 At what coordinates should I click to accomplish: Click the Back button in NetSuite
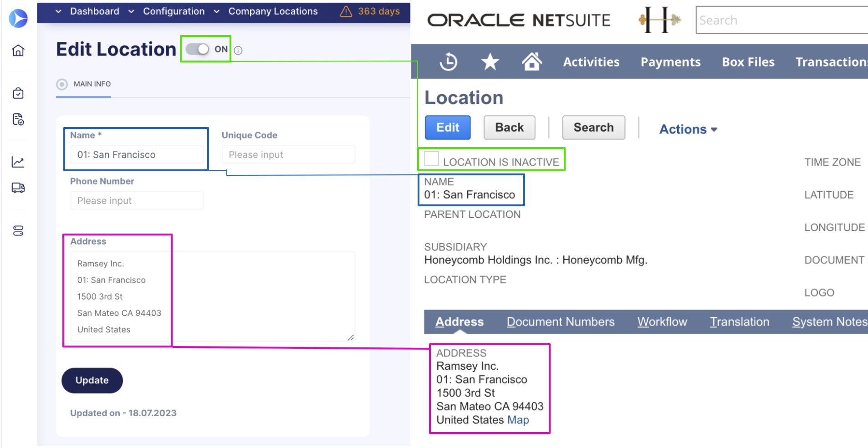[x=509, y=127]
